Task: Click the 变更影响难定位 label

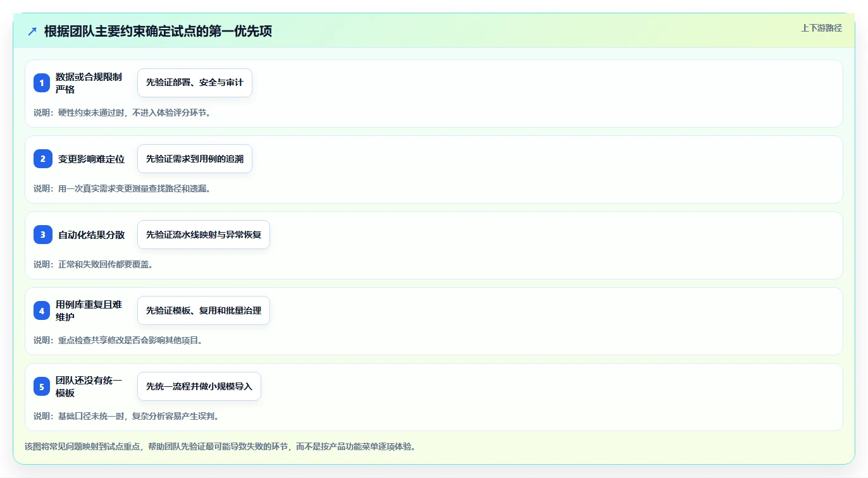Action: (92, 159)
